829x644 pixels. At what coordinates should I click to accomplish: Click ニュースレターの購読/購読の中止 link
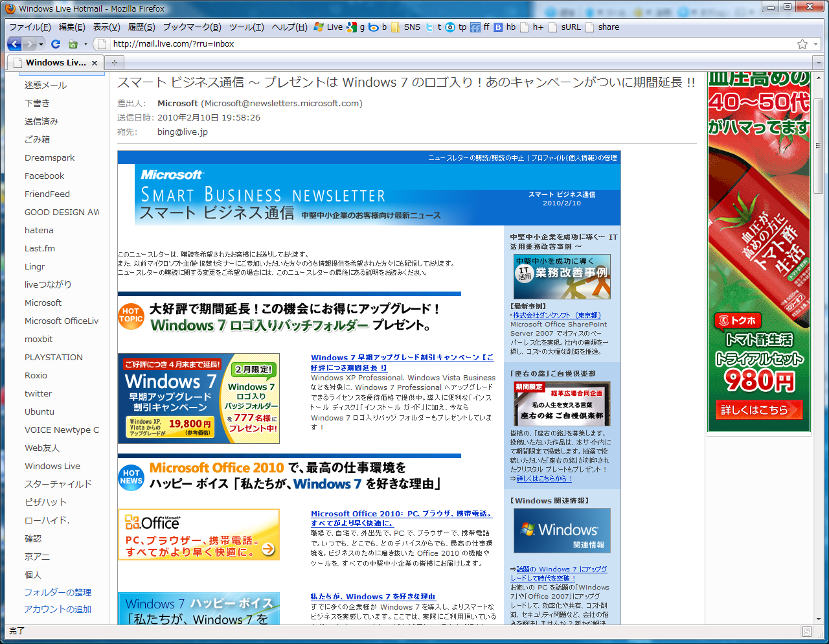click(x=476, y=157)
